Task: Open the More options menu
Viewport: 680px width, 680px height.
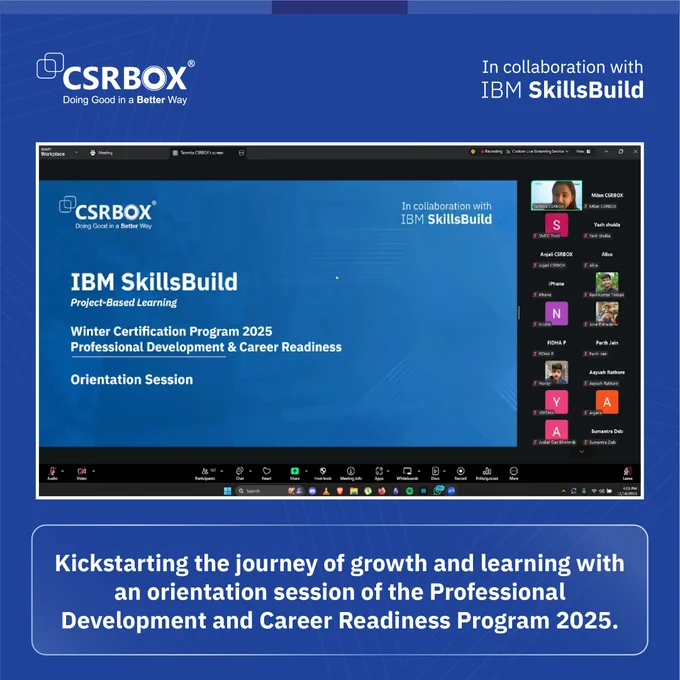Action: point(513,473)
